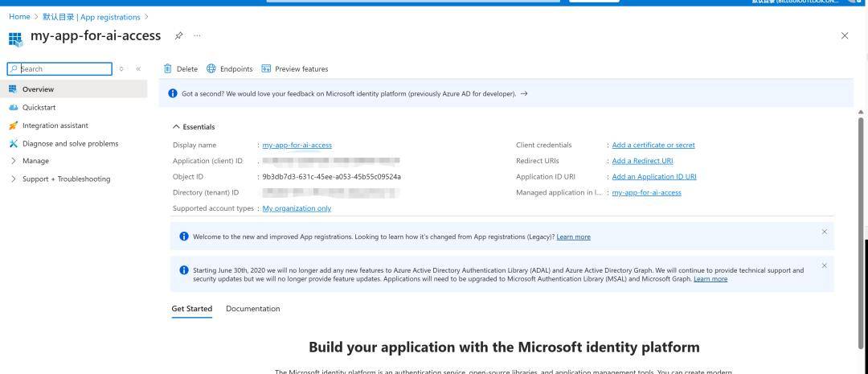The width and height of the screenshot is (868, 374).
Task: Click the Display name my-app-for-ai-access link
Action: point(297,145)
